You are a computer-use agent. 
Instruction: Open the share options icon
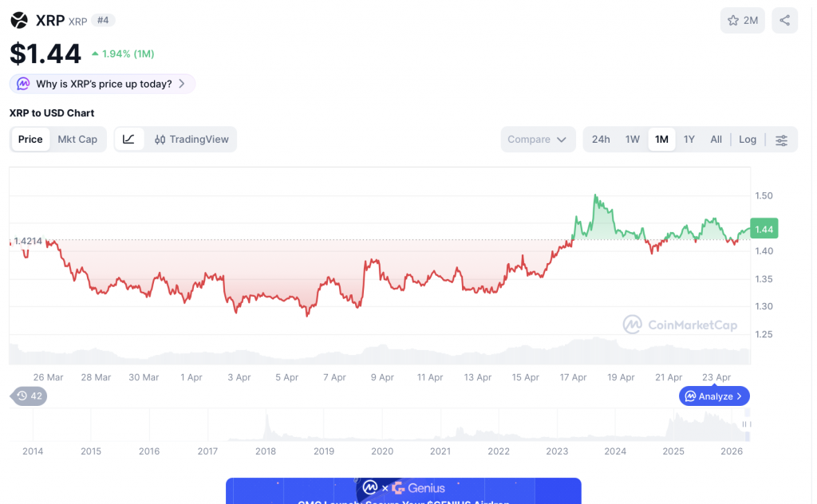coord(784,20)
